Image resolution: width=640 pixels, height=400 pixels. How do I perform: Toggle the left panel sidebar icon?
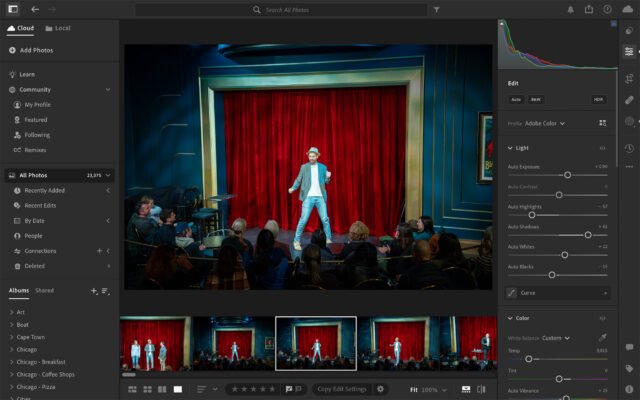click(x=13, y=9)
